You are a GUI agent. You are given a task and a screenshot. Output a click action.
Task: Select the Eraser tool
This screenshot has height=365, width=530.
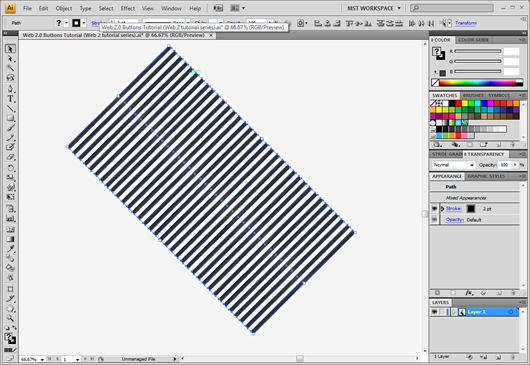coord(10,157)
